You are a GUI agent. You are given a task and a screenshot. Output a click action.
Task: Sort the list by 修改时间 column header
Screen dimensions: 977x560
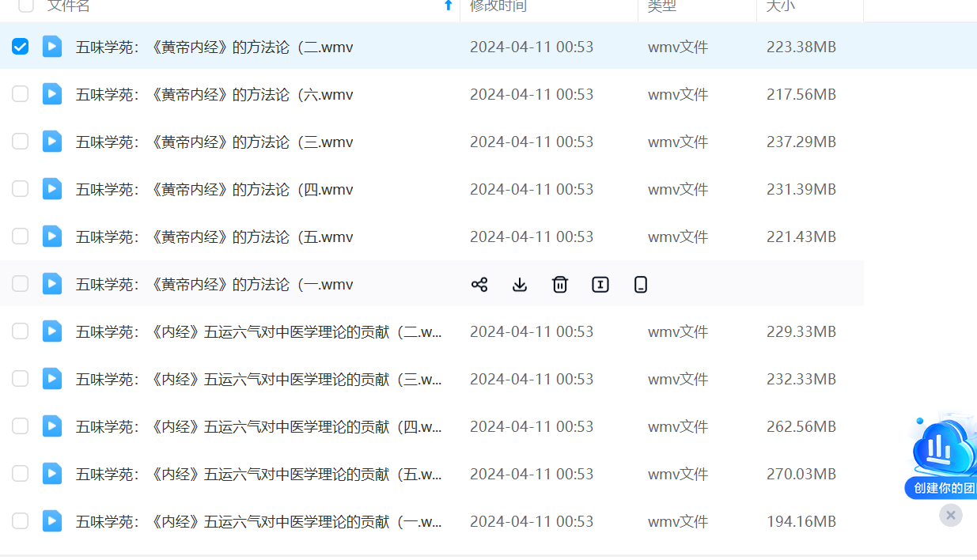point(498,6)
